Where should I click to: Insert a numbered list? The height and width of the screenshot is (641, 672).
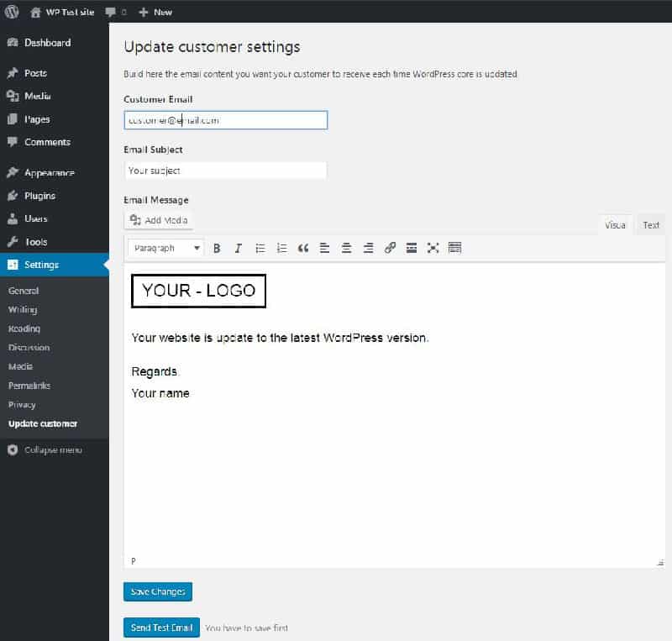(281, 249)
